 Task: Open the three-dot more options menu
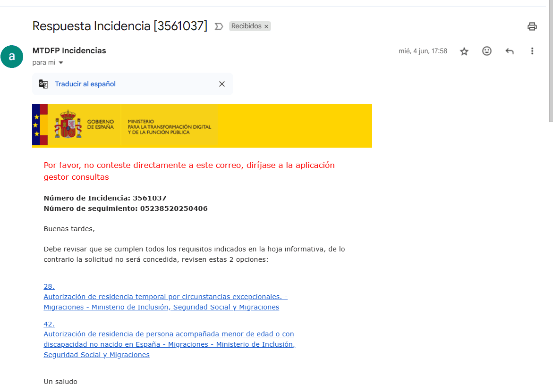tap(532, 51)
